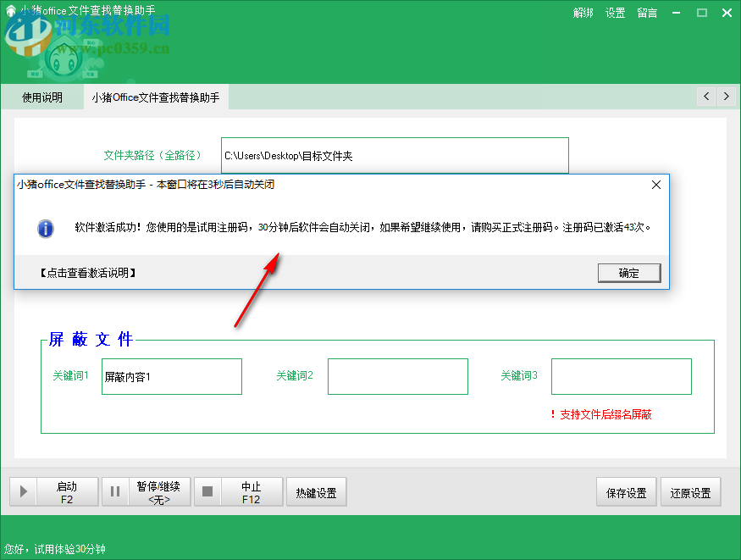Click the right tab scroll arrow
The height and width of the screenshot is (560, 741).
727,97
